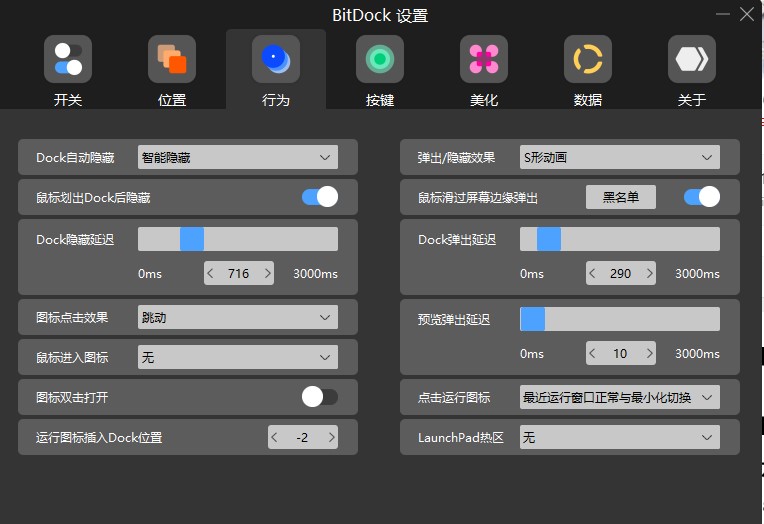Select the 行为 behavior settings icon
The image size is (764, 524).
[x=276, y=59]
